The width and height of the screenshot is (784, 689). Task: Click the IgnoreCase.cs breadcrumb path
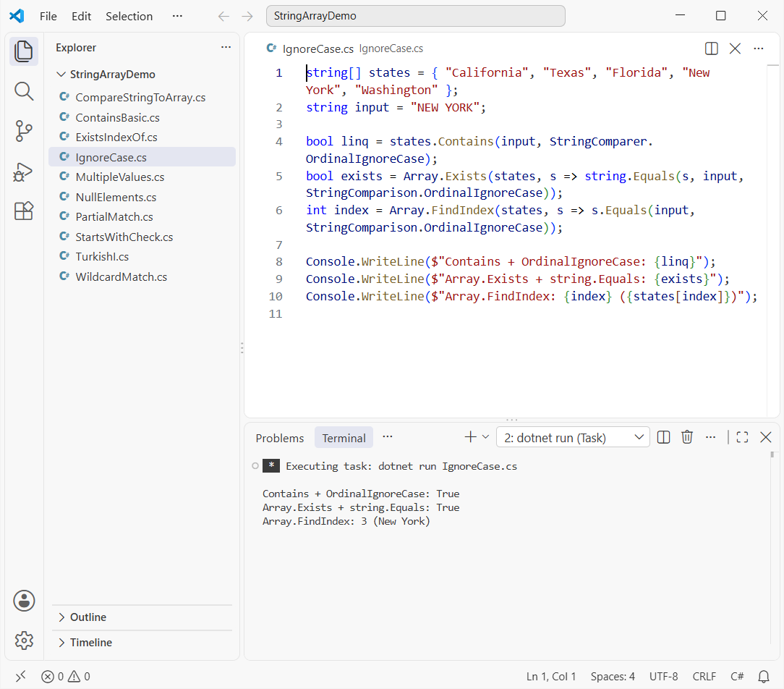pos(391,48)
